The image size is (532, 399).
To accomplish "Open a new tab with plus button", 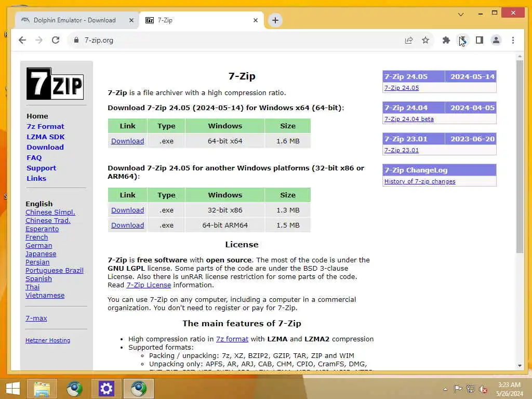I will tap(275, 20).
